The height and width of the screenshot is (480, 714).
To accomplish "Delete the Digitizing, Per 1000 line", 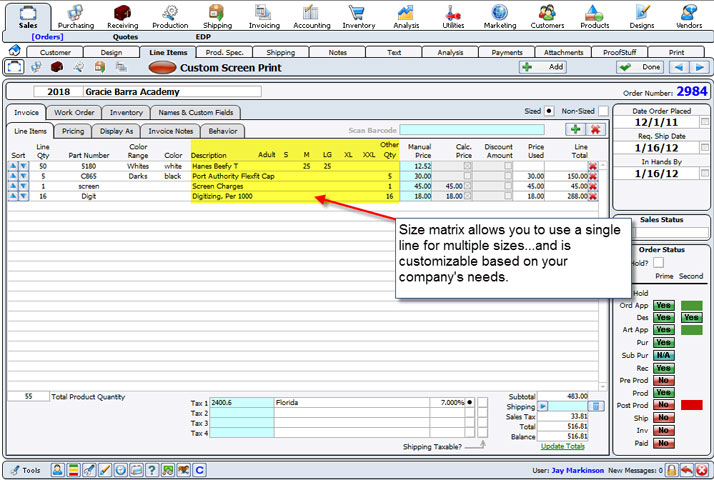I will tap(592, 196).
